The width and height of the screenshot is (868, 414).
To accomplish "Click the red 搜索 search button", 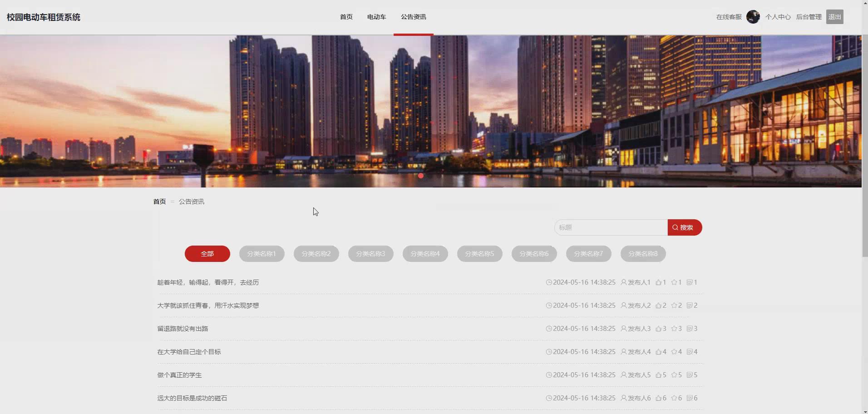I will click(x=685, y=227).
